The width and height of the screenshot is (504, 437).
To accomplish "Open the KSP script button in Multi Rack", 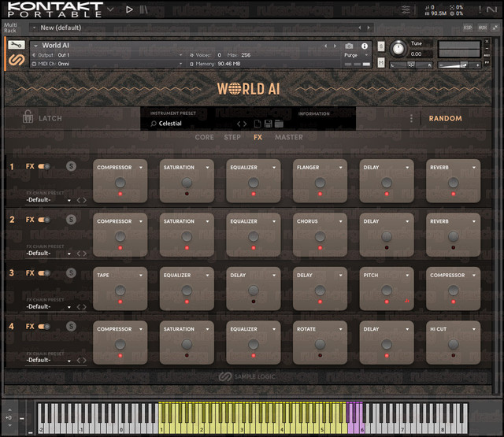I will tap(468, 28).
